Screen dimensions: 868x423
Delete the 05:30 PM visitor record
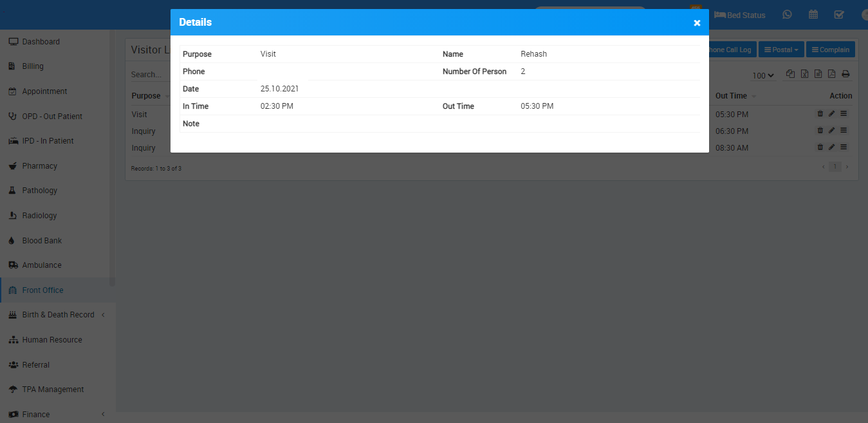820,114
